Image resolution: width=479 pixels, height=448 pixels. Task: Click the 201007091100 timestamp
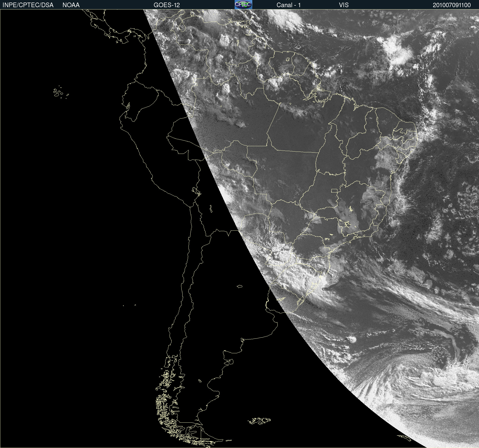pyautogui.click(x=452, y=5)
